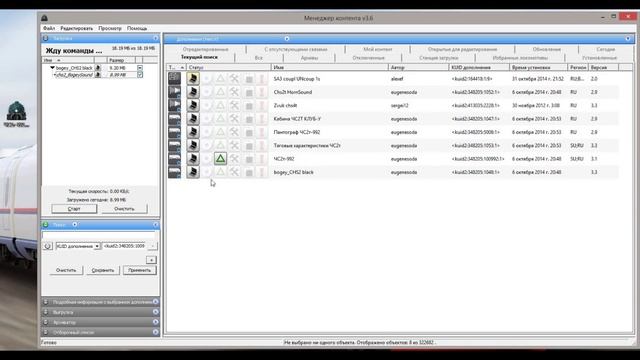Switch to the Все tab

(258, 58)
